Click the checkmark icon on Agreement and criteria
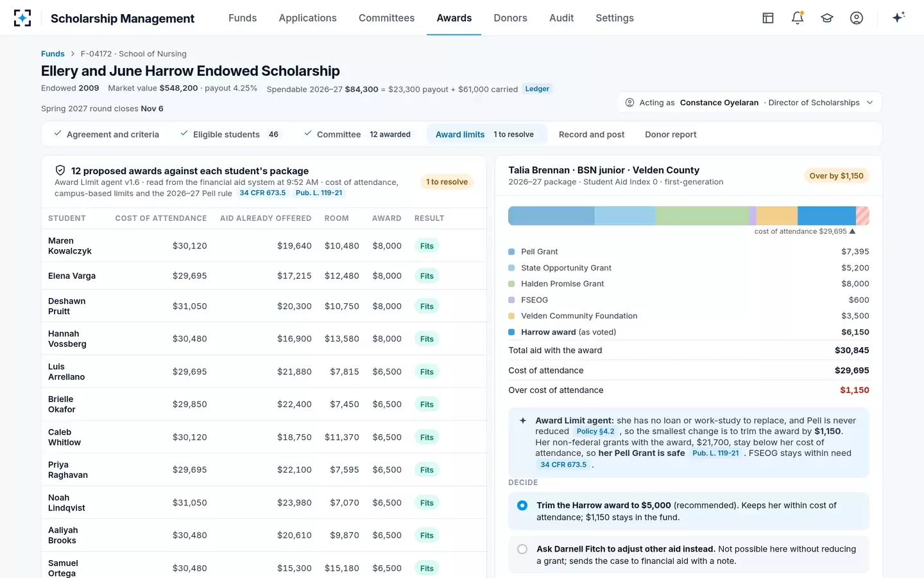 point(58,134)
